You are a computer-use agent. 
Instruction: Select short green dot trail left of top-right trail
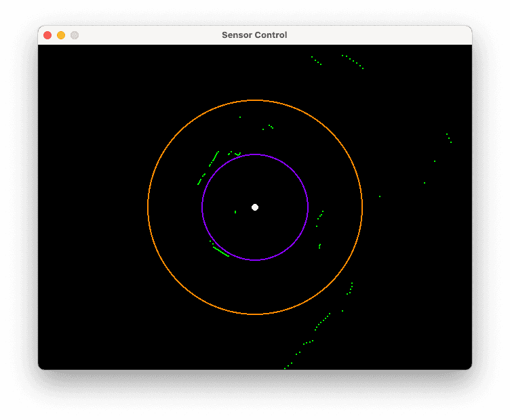pos(316,60)
